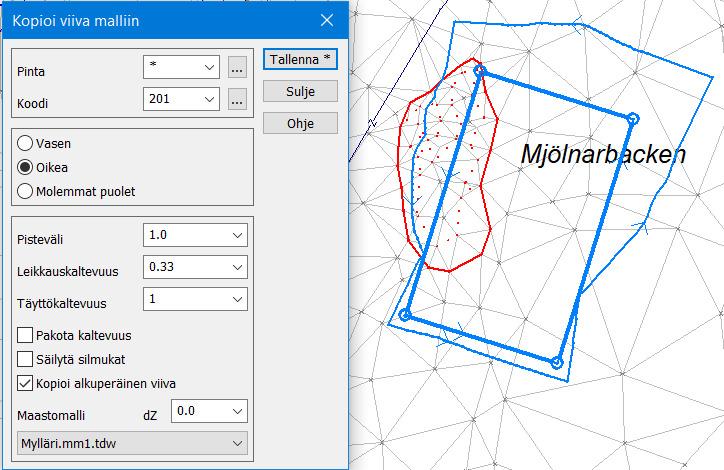Click the browse button next to Pinta
The width and height of the screenshot is (724, 470).
237,68
